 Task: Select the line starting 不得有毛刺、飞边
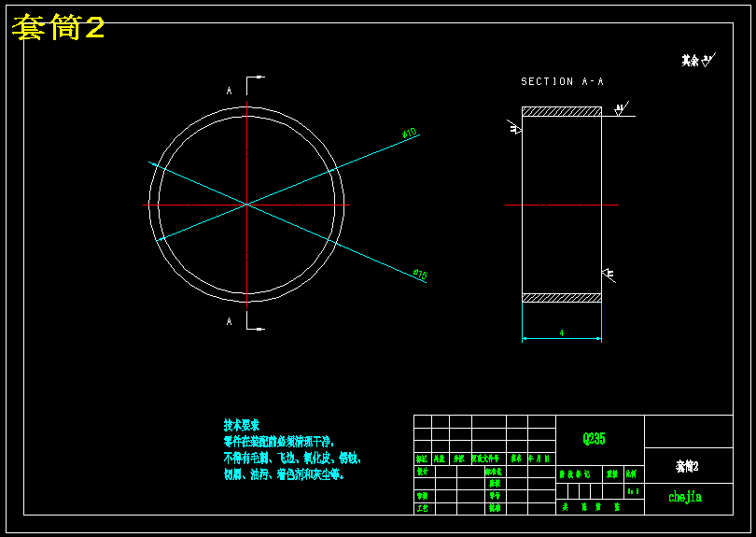pos(292,458)
